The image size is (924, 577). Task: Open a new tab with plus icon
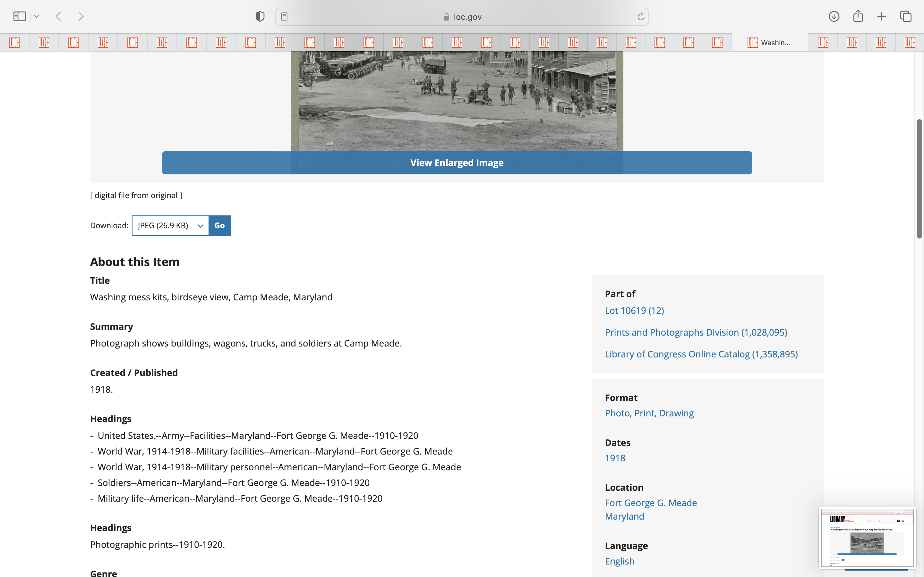pyautogui.click(x=881, y=16)
